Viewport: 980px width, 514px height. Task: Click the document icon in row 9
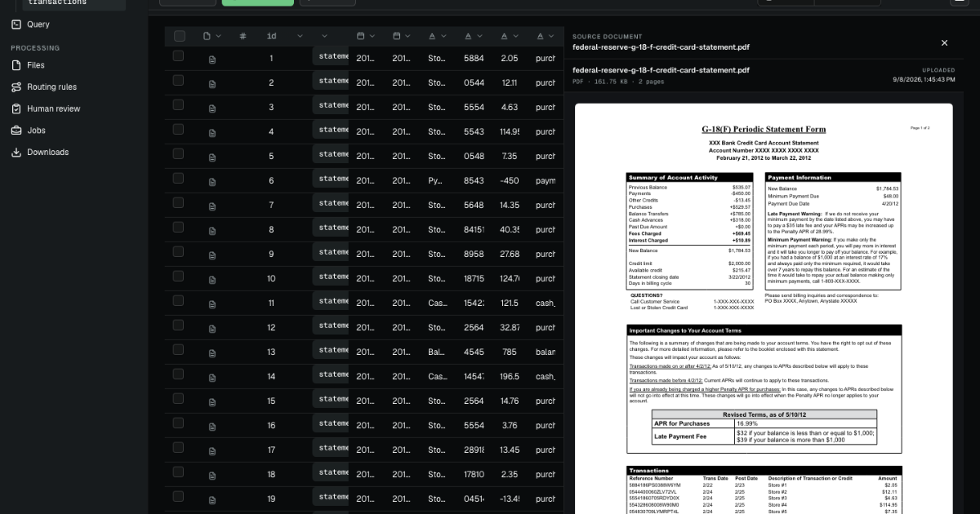[x=212, y=255]
